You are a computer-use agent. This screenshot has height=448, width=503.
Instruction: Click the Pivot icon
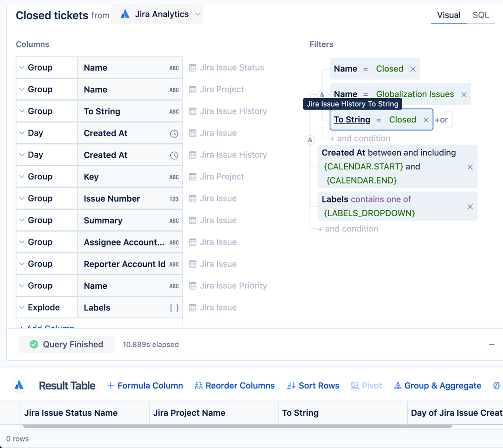tap(355, 386)
